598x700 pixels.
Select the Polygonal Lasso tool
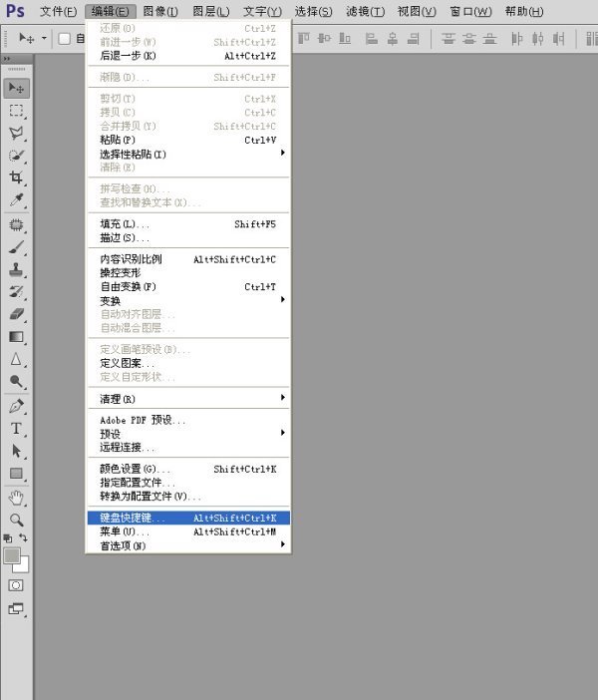[x=17, y=133]
